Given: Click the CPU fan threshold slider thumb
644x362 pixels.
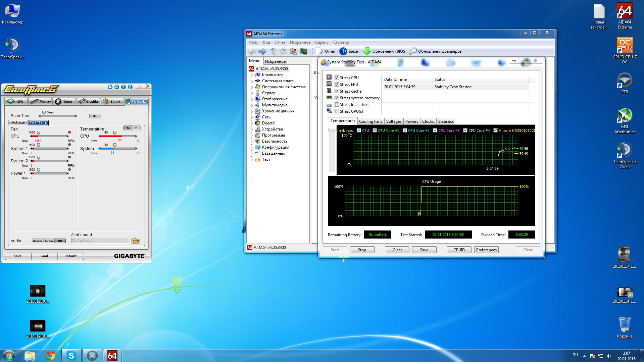Looking at the screenshot, I should tap(39, 133).
